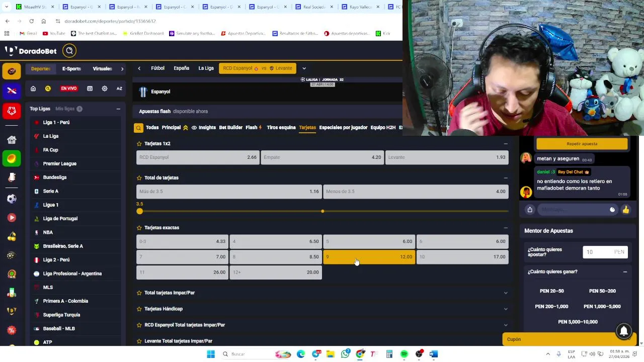The width and height of the screenshot is (644, 362).
Task: Open the soccer ball icon in left sidebar
Action: click(x=12, y=199)
